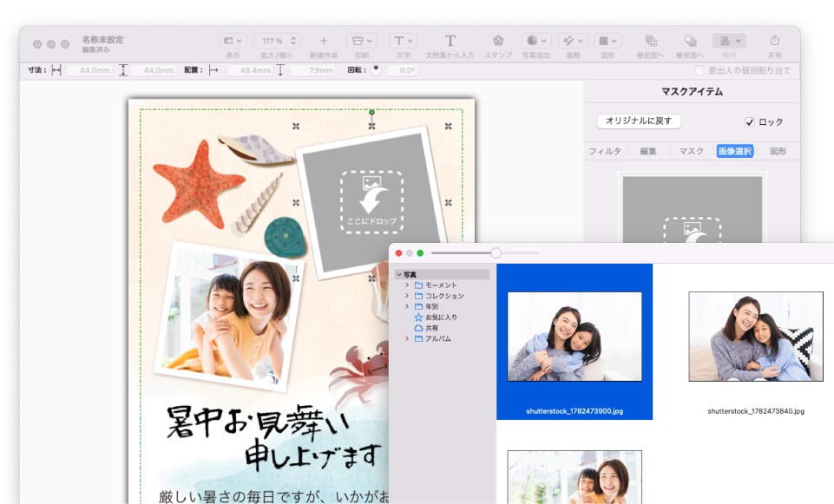Collapse the 写真 tree section

(x=399, y=274)
